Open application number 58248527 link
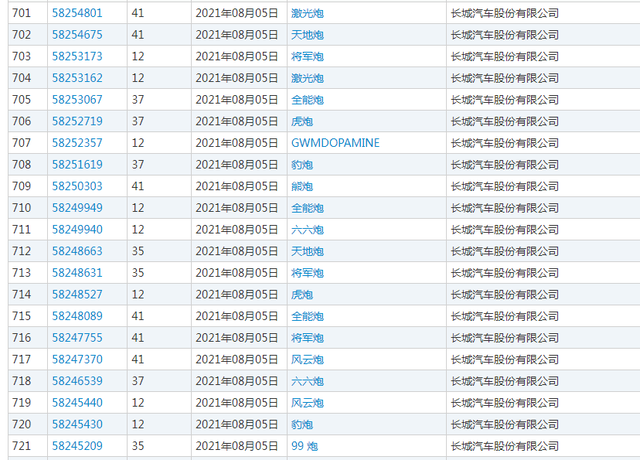This screenshot has width=640, height=460. (x=77, y=294)
